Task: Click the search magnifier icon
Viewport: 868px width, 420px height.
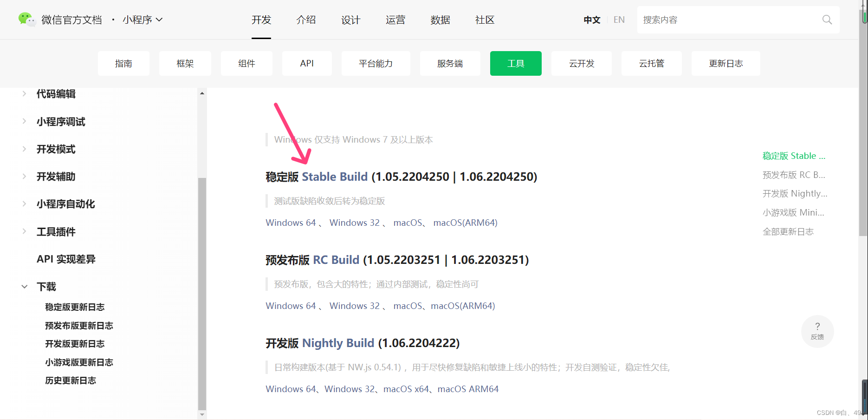Action: (827, 20)
